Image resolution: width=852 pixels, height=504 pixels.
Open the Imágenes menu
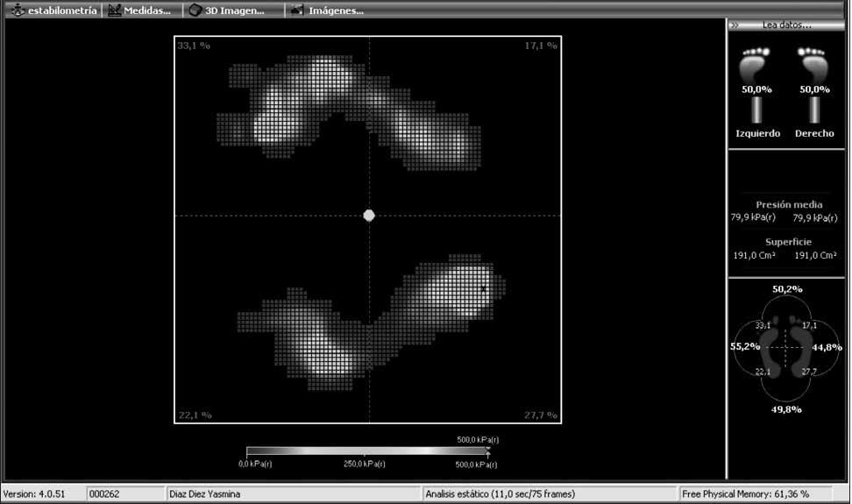336,11
